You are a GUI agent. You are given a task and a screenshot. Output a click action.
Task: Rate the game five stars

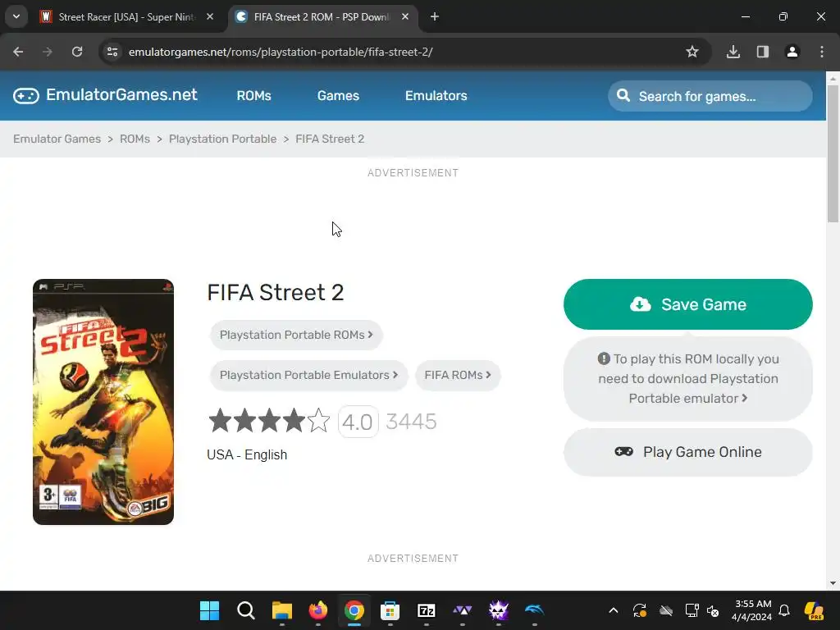tap(319, 421)
